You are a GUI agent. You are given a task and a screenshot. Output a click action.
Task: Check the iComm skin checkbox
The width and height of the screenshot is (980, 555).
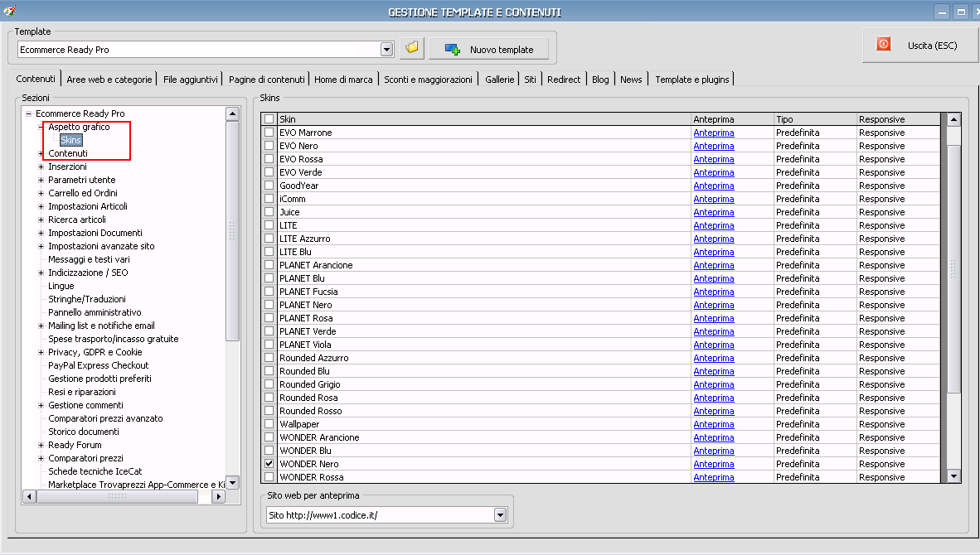point(269,199)
